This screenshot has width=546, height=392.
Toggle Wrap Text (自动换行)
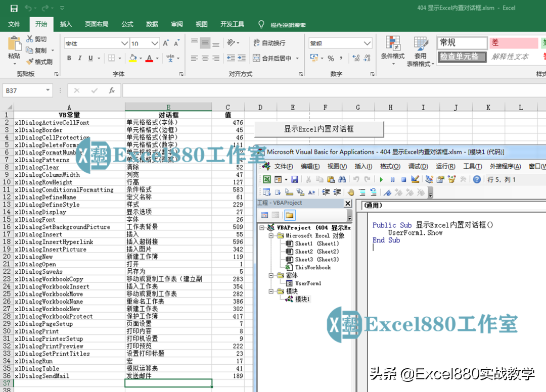point(269,43)
